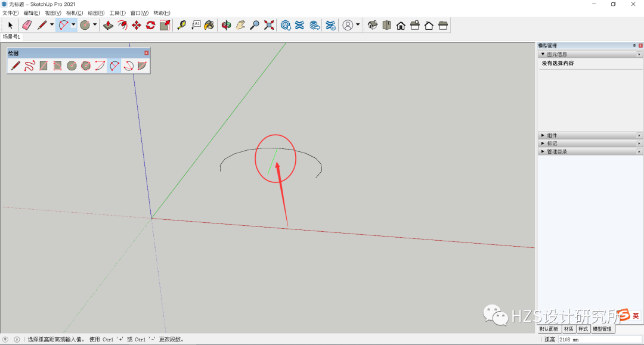Open the 材质 tab at bottom right
This screenshot has width=644, height=345.
[568, 328]
